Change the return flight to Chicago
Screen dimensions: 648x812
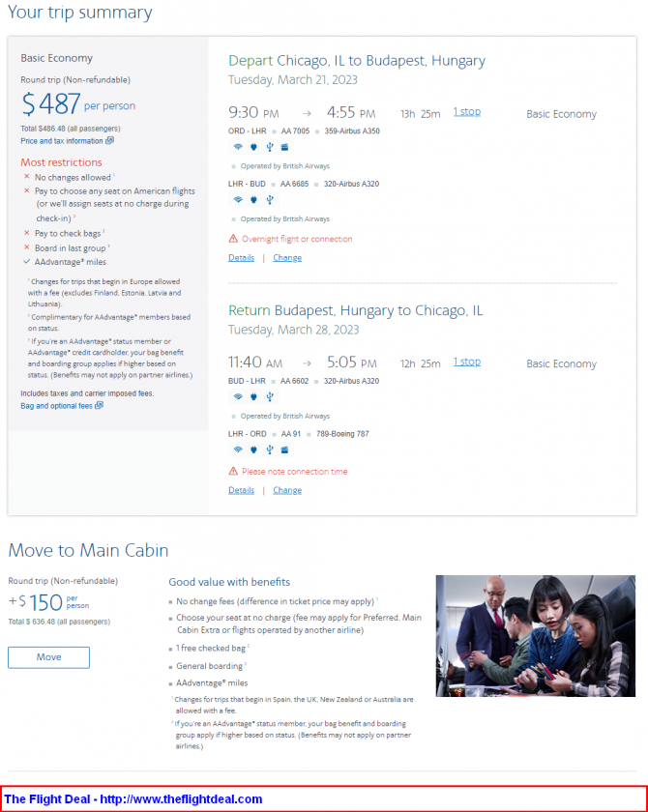(x=287, y=490)
